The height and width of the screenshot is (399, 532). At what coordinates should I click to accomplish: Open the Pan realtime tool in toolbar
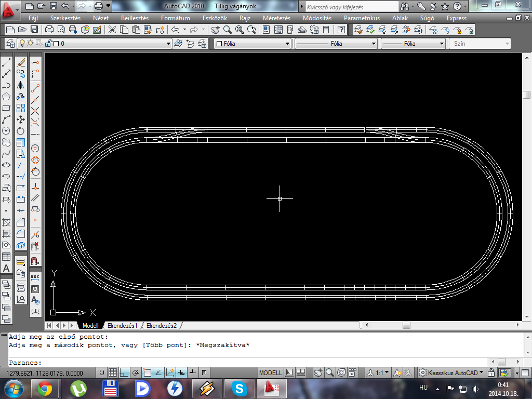pos(215,30)
